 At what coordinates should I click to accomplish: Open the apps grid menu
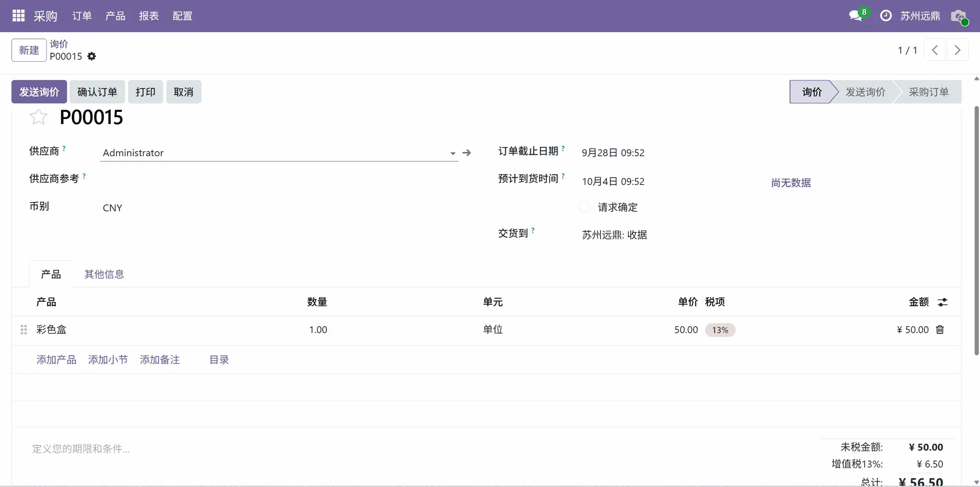pyautogui.click(x=18, y=16)
